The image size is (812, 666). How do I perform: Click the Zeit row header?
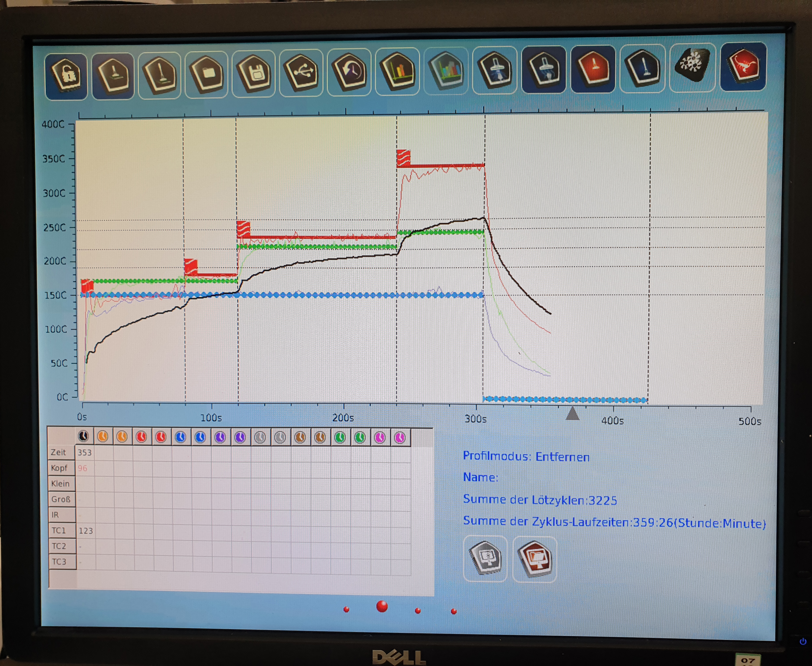(59, 452)
